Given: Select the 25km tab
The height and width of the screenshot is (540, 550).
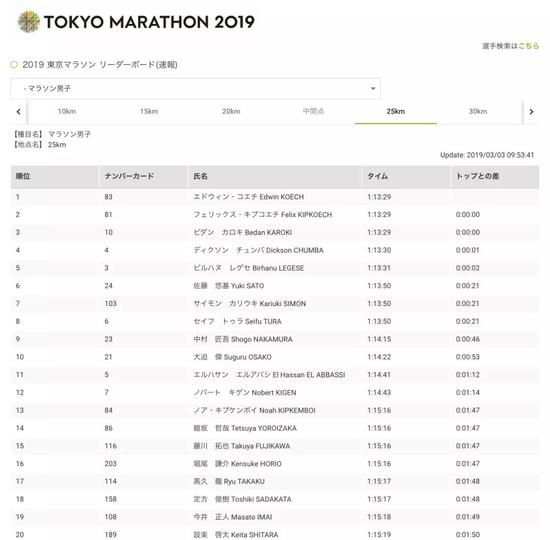Looking at the screenshot, I should point(396,112).
